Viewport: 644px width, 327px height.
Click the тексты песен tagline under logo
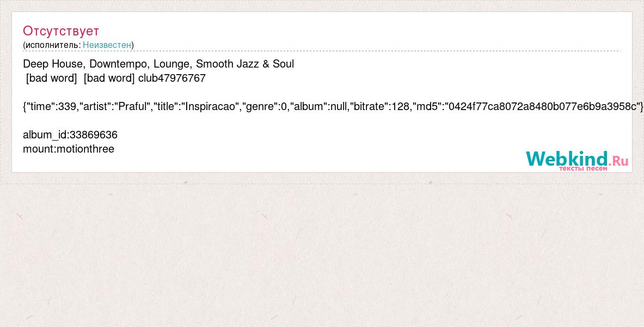point(583,168)
